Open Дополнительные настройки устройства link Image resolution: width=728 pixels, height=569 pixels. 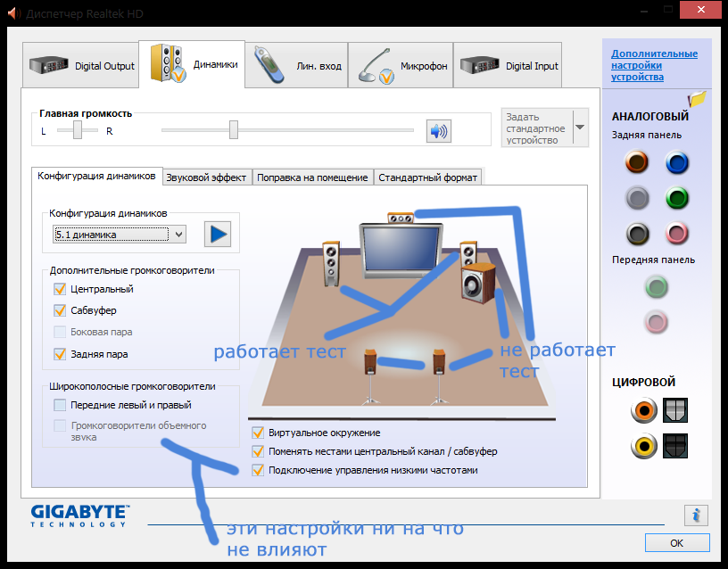coord(654,65)
